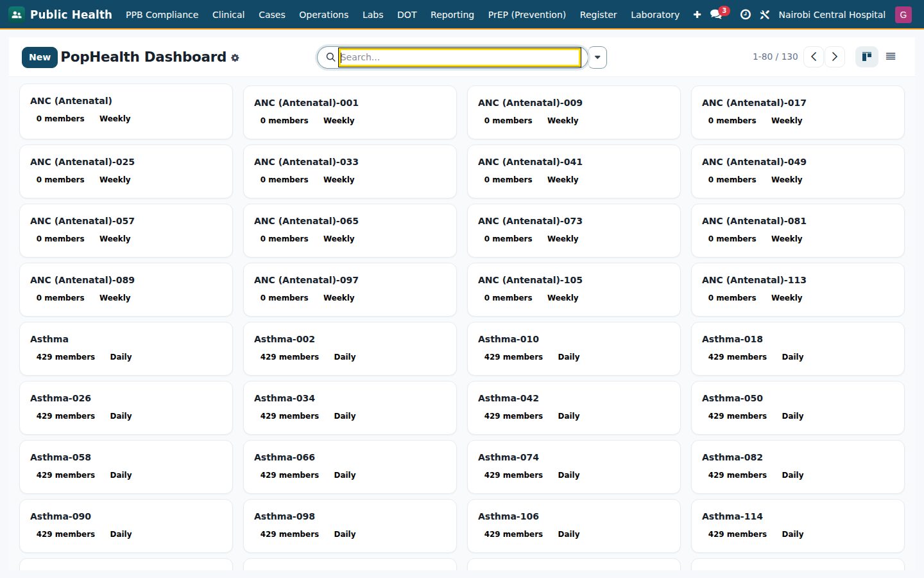The width and height of the screenshot is (924, 578).
Task: Open the Asthma-010 card
Action: (574, 349)
